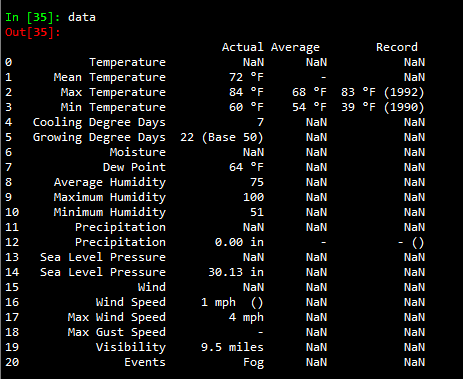Click the word 'data' after the prompt
The height and width of the screenshot is (379, 463).
(82, 17)
